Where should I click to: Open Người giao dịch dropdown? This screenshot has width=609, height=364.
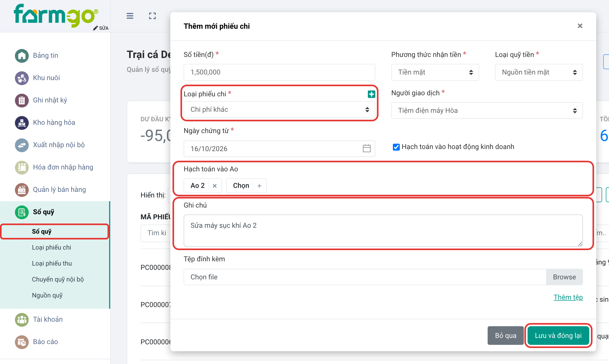click(487, 110)
